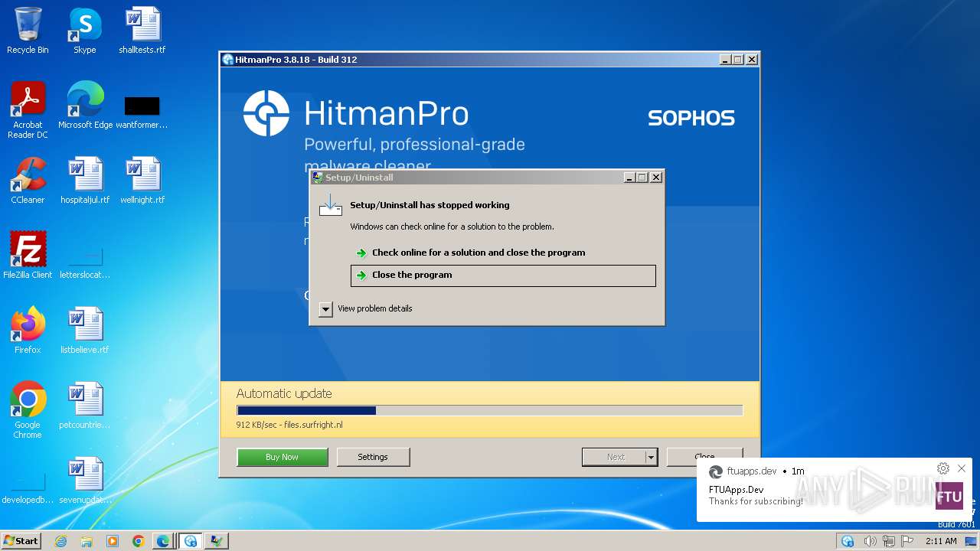Screen dimensions: 980x551
Task: Dismiss the FTUApps.Dev notification
Action: 962,468
